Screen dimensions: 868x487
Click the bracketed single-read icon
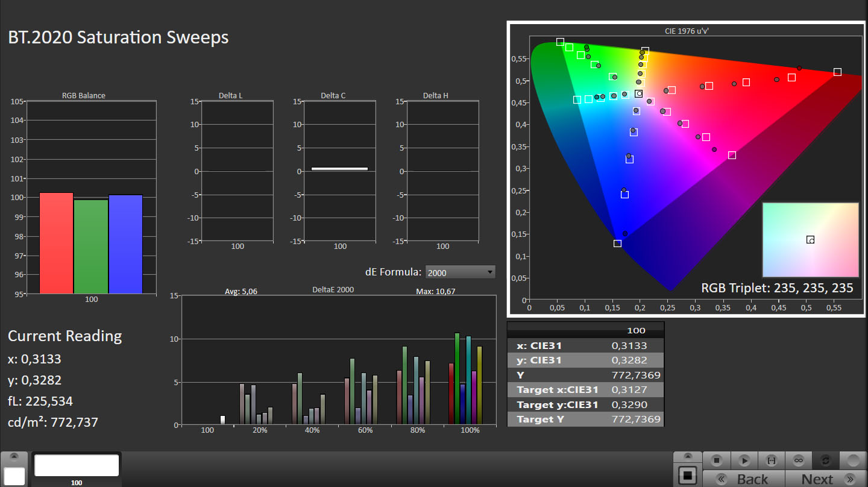pyautogui.click(x=772, y=460)
